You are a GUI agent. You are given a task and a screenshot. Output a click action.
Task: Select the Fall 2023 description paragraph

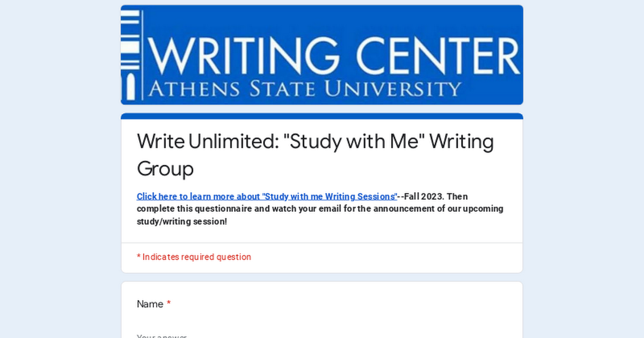[x=320, y=209]
